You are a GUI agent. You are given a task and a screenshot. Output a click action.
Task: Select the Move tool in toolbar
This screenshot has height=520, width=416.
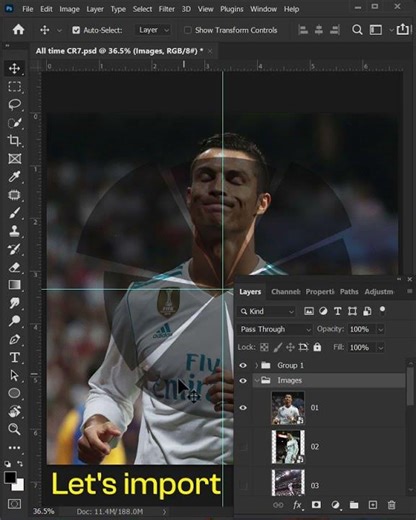[14, 69]
